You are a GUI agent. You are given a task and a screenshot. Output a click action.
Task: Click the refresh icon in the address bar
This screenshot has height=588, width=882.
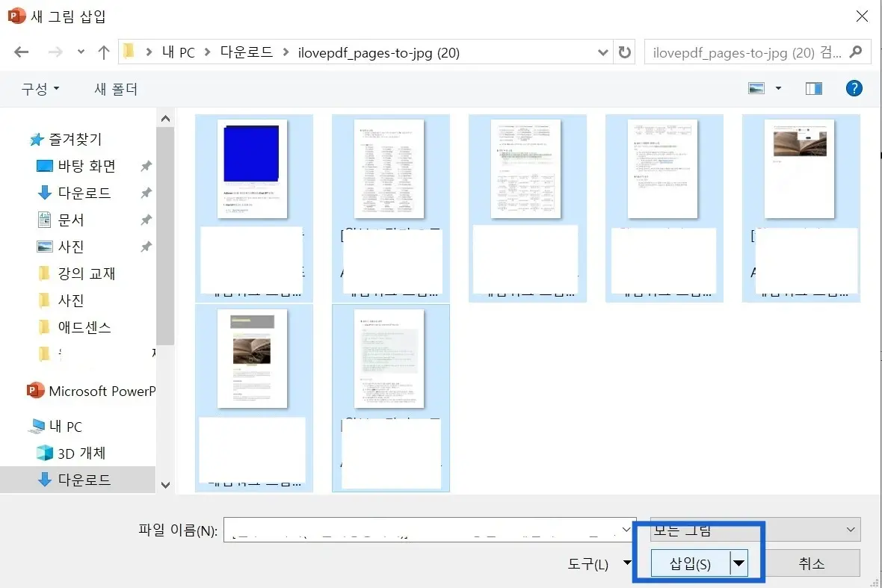coord(624,52)
